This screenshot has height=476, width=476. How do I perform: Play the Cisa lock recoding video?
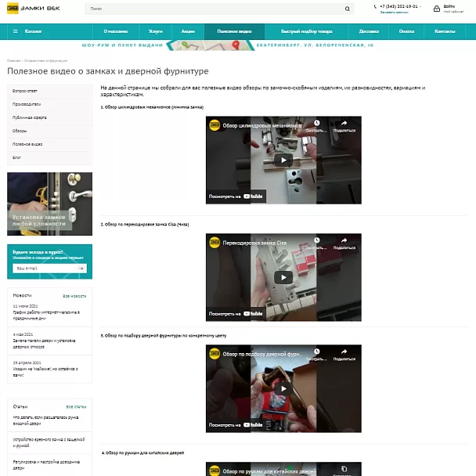[283, 277]
